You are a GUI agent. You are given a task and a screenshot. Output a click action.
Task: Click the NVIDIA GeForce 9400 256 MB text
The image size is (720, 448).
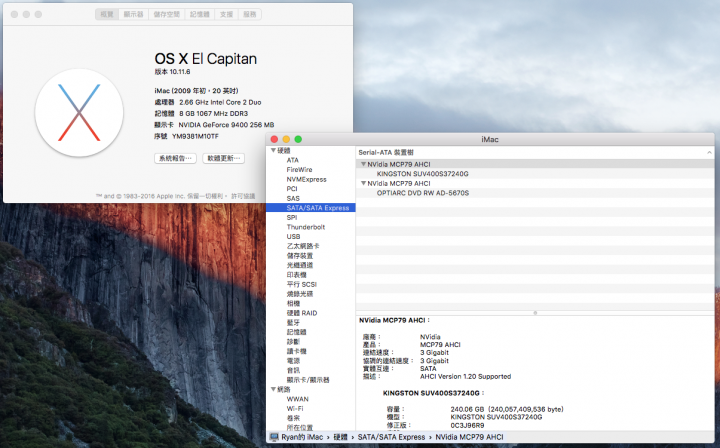coord(226,125)
